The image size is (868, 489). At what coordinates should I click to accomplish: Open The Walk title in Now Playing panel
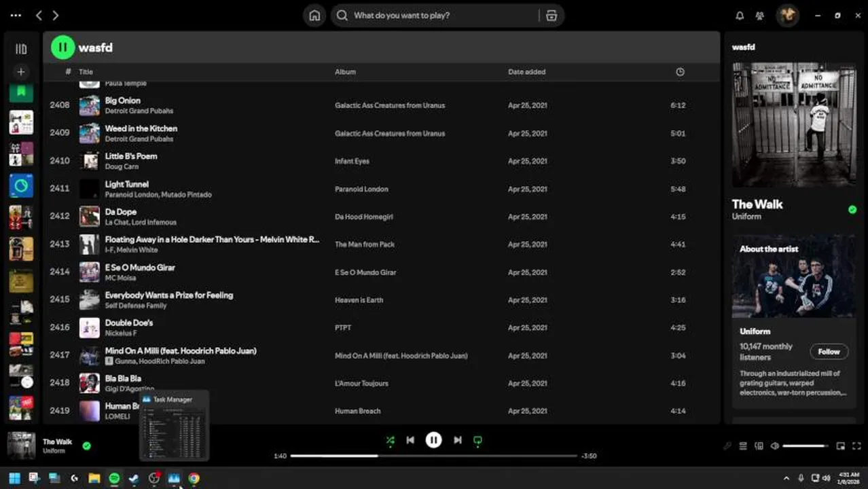pos(757,204)
